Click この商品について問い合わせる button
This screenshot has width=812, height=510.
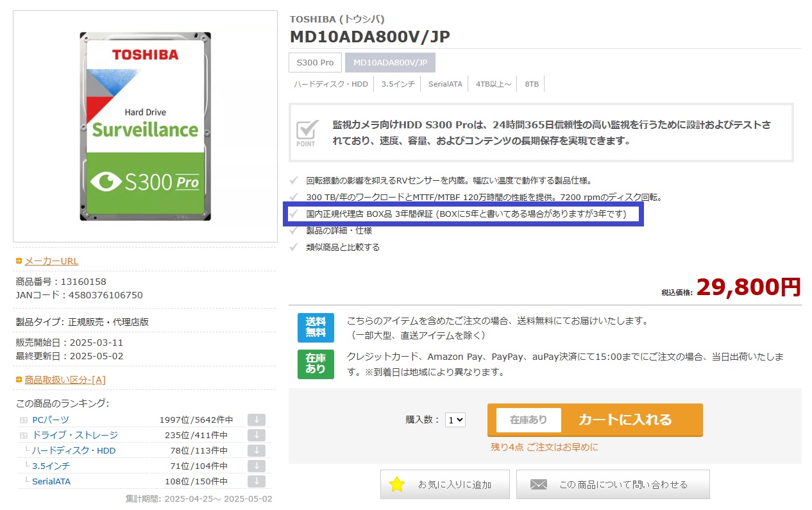click(613, 484)
